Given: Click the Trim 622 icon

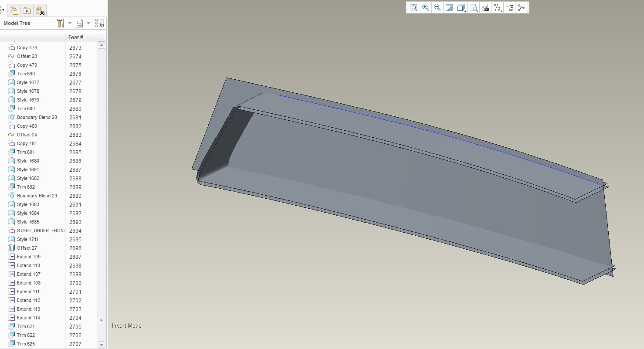Looking at the screenshot, I should tap(11, 335).
